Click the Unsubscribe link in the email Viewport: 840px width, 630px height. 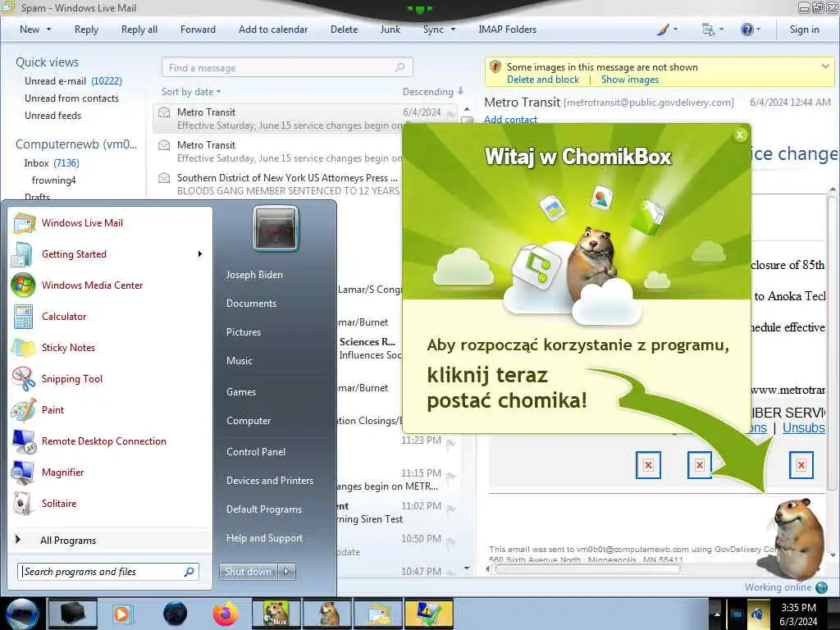click(x=804, y=427)
